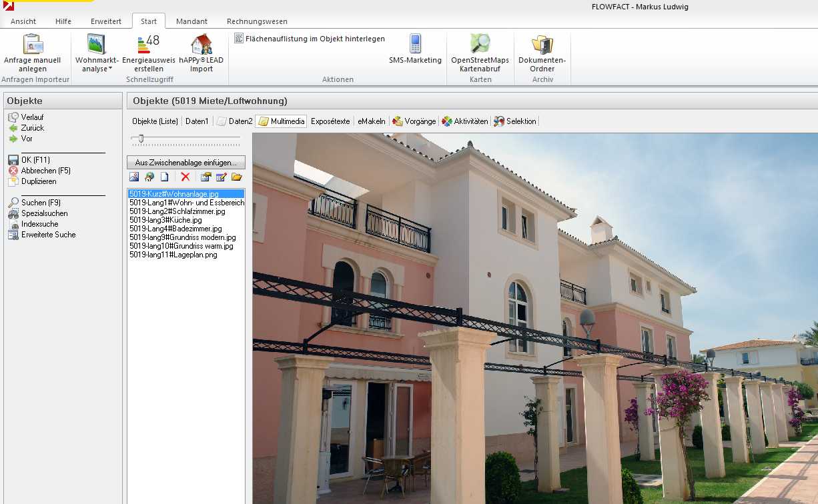Click Erweiterte Suche in sidebar
The height and width of the screenshot is (504, 818).
48,235
